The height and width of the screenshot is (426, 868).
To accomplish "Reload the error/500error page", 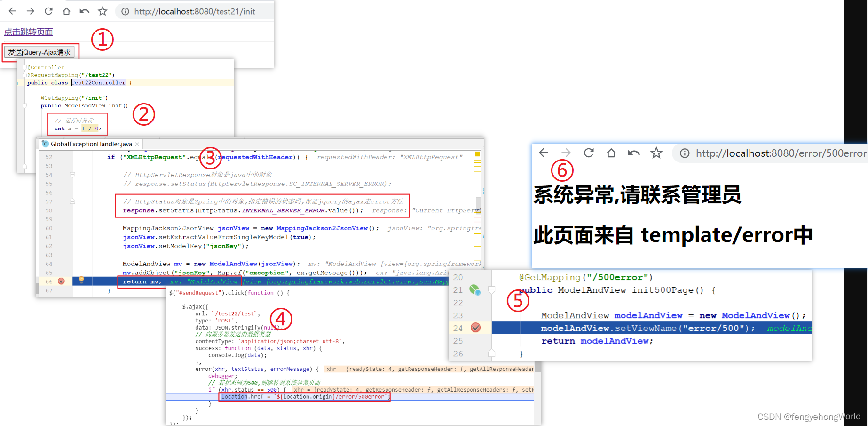I will click(589, 153).
